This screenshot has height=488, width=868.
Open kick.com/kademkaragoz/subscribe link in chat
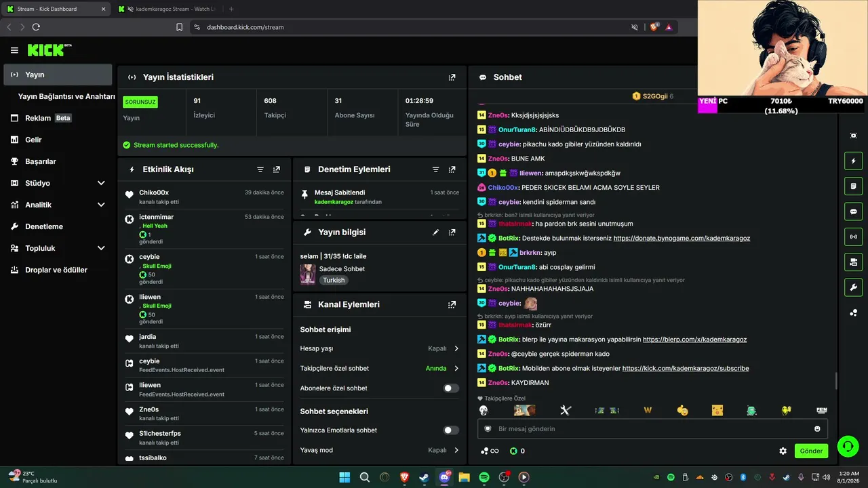click(x=686, y=369)
